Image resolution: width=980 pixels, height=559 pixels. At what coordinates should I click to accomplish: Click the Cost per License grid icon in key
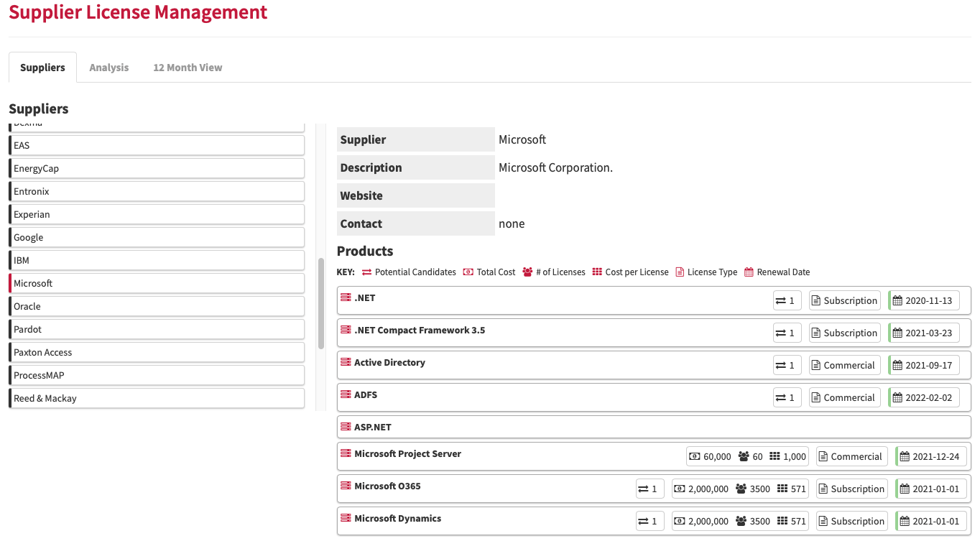point(597,272)
